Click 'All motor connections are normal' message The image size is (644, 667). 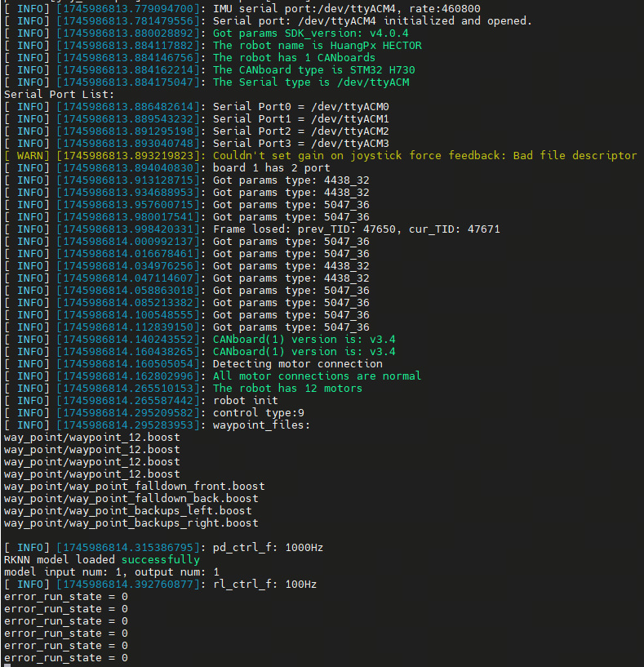pyautogui.click(x=317, y=376)
